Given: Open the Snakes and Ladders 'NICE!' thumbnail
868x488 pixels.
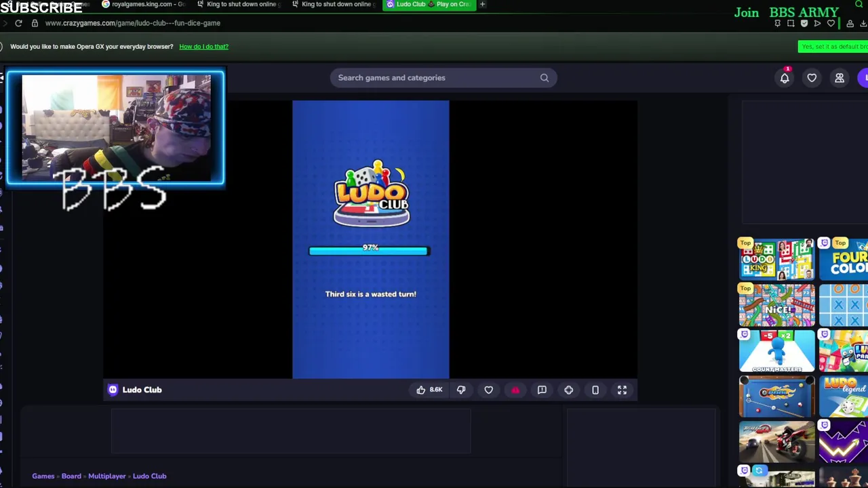Looking at the screenshot, I should click(776, 305).
